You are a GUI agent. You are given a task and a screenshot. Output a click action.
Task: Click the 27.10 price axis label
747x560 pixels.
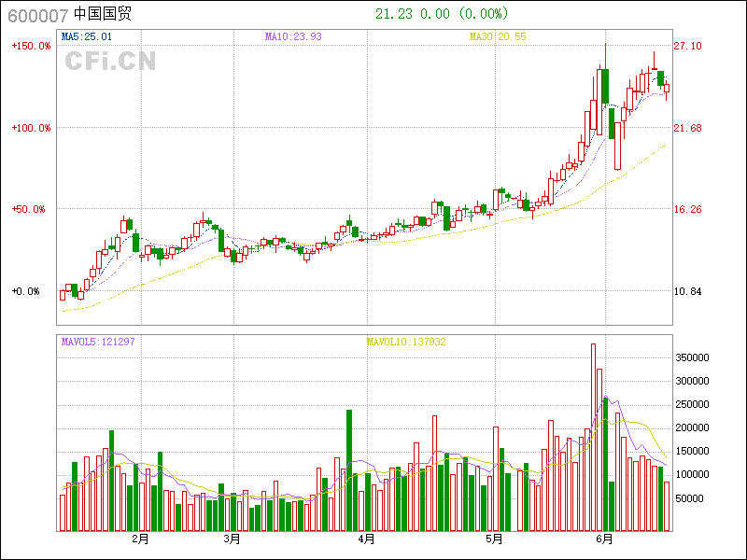[688, 46]
